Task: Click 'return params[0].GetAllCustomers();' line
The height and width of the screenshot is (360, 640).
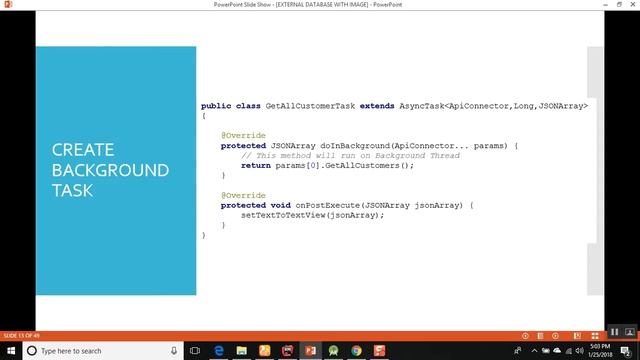Action: [327, 165]
